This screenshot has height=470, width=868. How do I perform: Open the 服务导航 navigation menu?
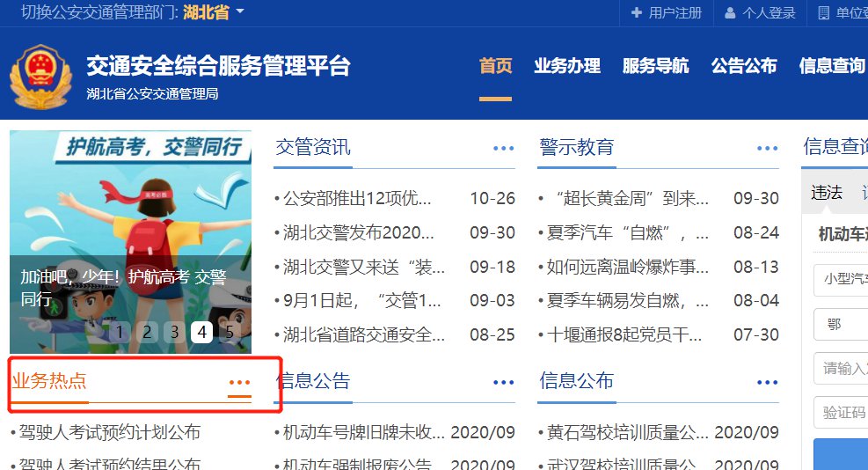tap(655, 66)
